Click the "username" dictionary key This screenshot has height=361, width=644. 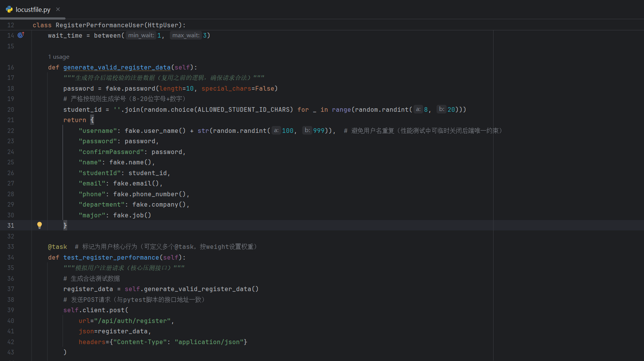click(98, 131)
